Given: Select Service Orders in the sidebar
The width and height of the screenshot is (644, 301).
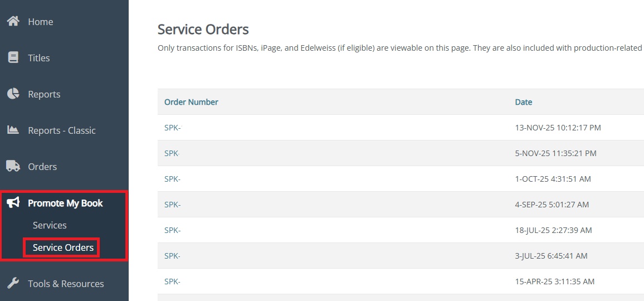Looking at the screenshot, I should (63, 247).
